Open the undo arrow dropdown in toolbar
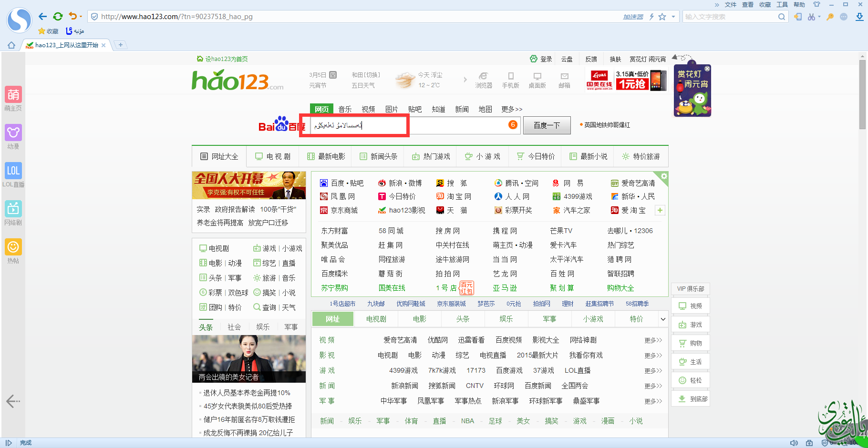Image resolution: width=868 pixels, height=448 pixels. coord(81,17)
